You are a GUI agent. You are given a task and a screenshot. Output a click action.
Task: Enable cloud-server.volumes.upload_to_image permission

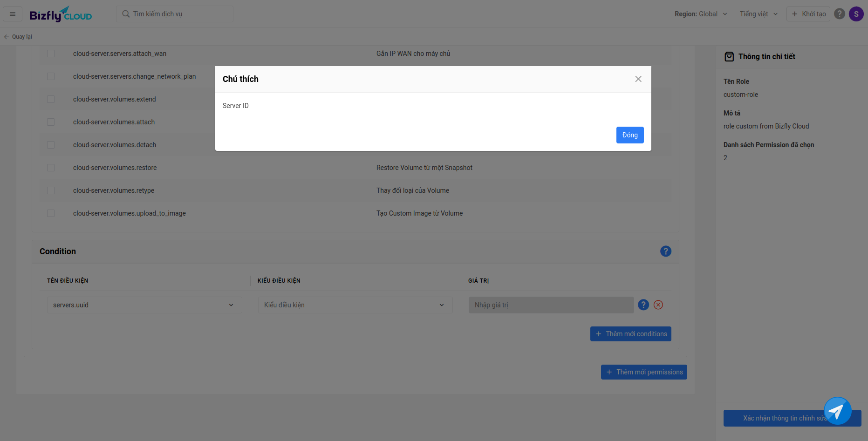pyautogui.click(x=51, y=213)
